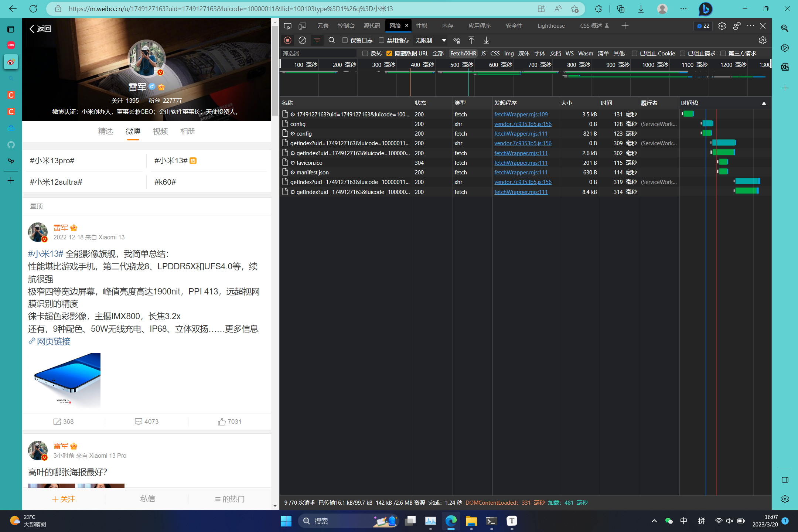
Task: Select 视频 tab on profile
Action: (160, 131)
